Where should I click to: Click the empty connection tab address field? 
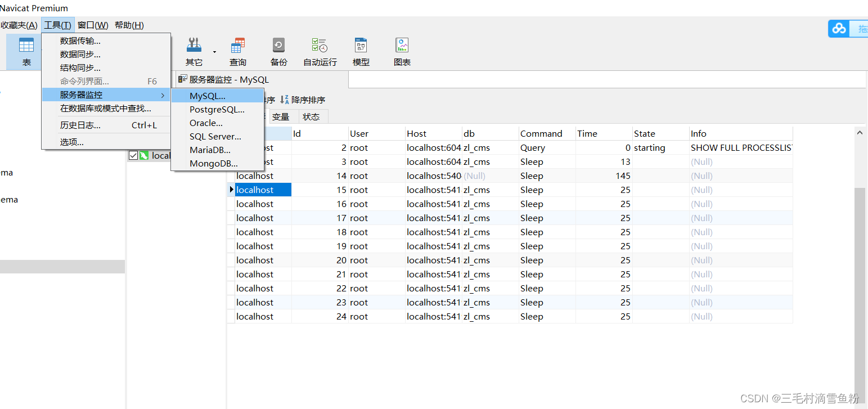tap(606, 80)
